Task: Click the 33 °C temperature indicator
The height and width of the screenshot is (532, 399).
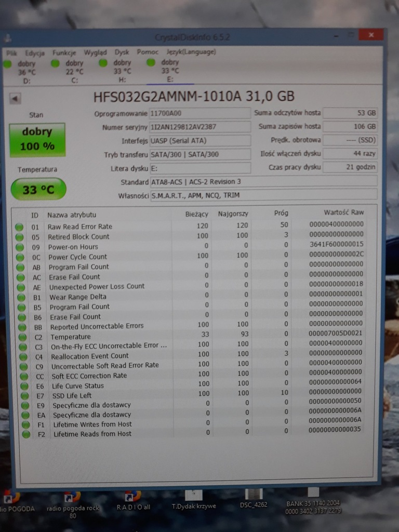Action: click(x=38, y=189)
